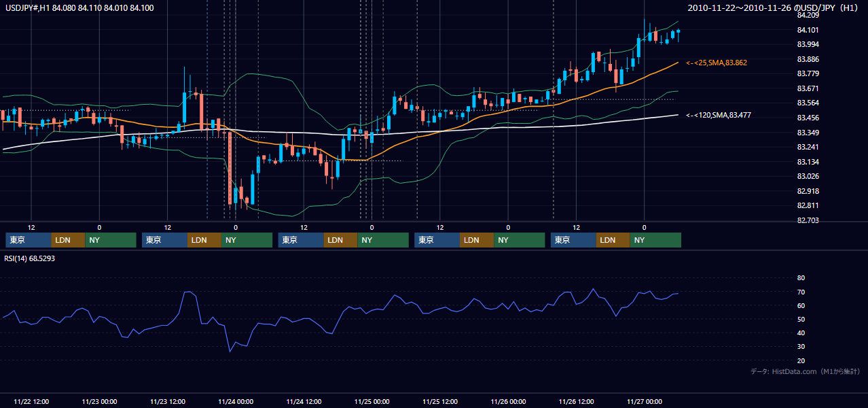Click price axis label 83.134

click(x=808, y=162)
